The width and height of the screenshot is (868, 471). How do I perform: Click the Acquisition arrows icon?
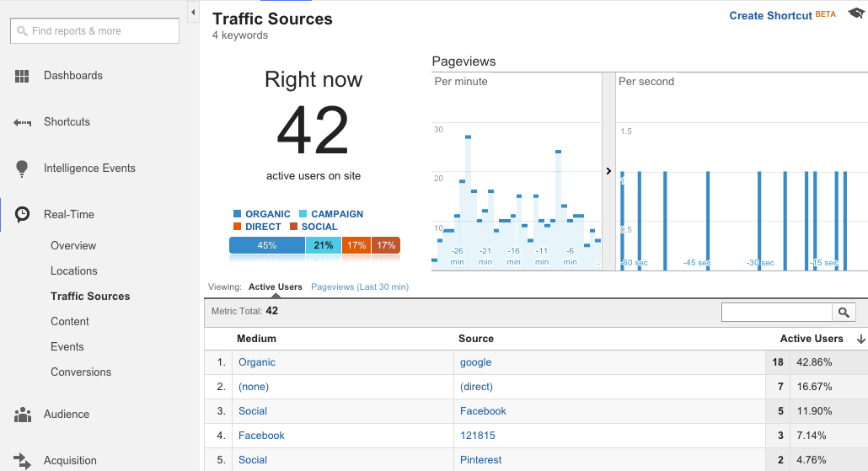click(22, 461)
